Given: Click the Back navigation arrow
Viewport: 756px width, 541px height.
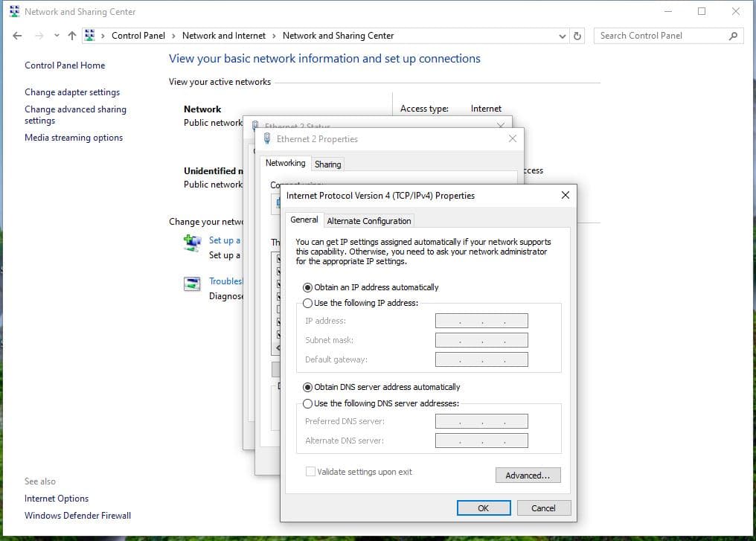Looking at the screenshot, I should click(17, 36).
